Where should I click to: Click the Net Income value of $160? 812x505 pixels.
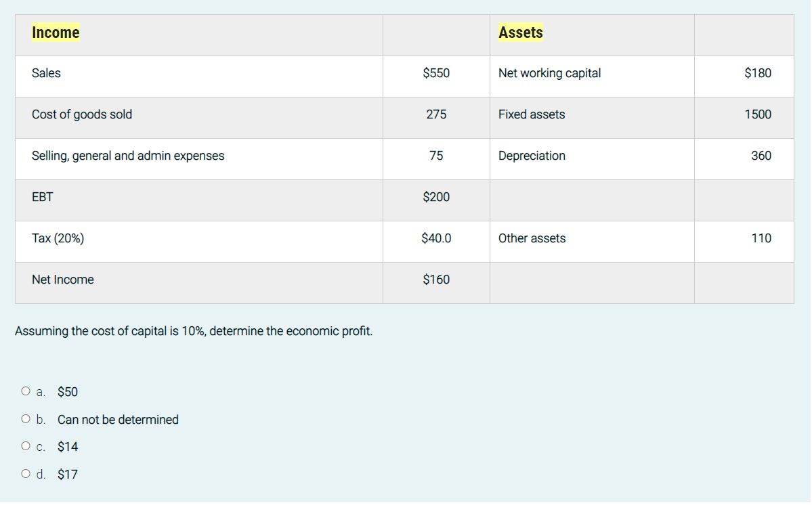[x=435, y=280]
